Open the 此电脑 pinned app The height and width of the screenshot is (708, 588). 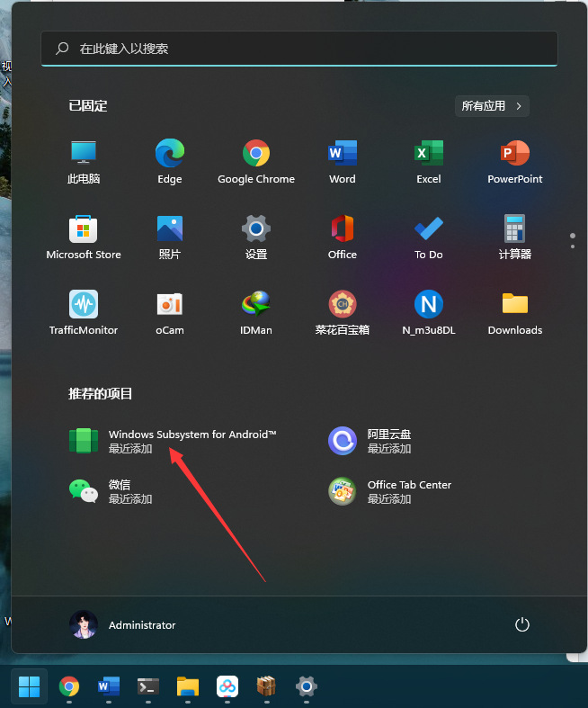pos(84,162)
